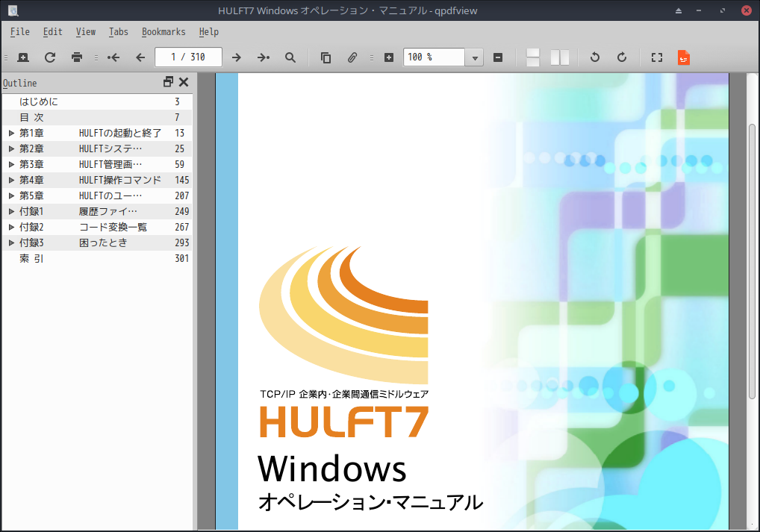Click page number 59 in the outline
Image resolution: width=760 pixels, height=532 pixels.
179,164
